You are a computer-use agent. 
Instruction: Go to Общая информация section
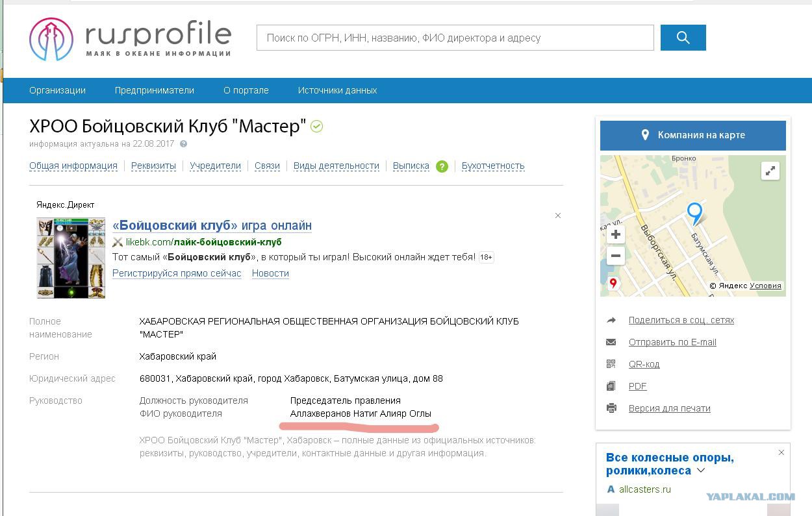(73, 166)
